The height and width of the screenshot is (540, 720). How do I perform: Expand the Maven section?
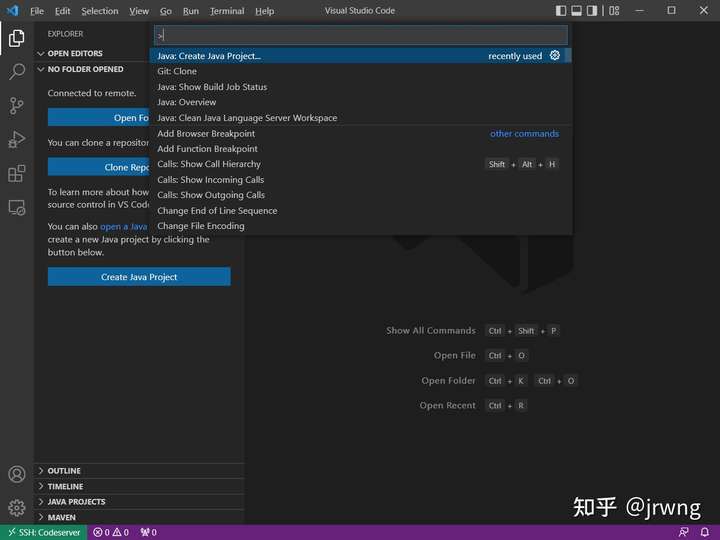pyautogui.click(x=139, y=518)
